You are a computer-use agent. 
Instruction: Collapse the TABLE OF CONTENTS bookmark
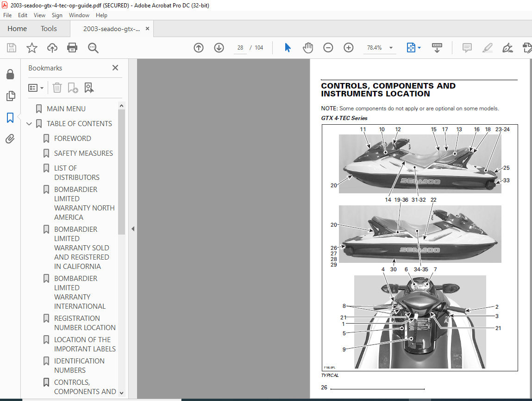pyautogui.click(x=29, y=124)
